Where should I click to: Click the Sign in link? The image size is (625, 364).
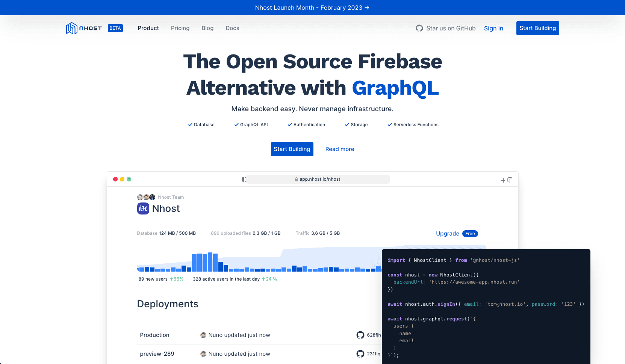(493, 28)
